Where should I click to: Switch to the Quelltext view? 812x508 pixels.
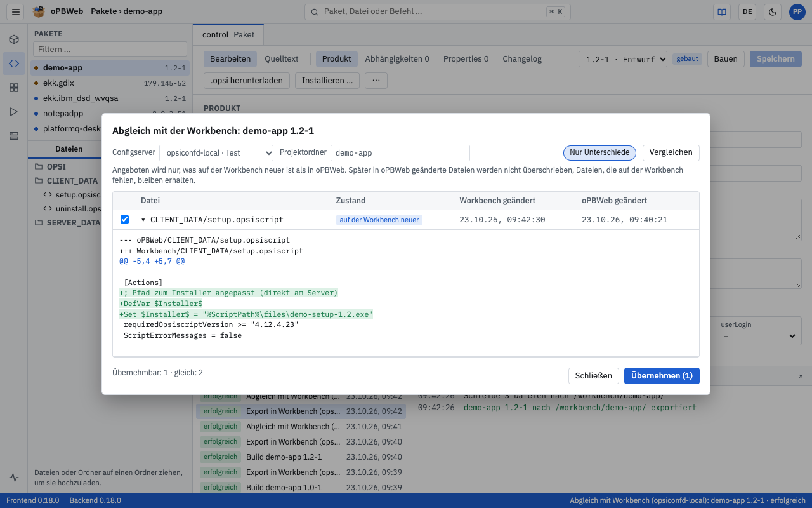click(282, 59)
